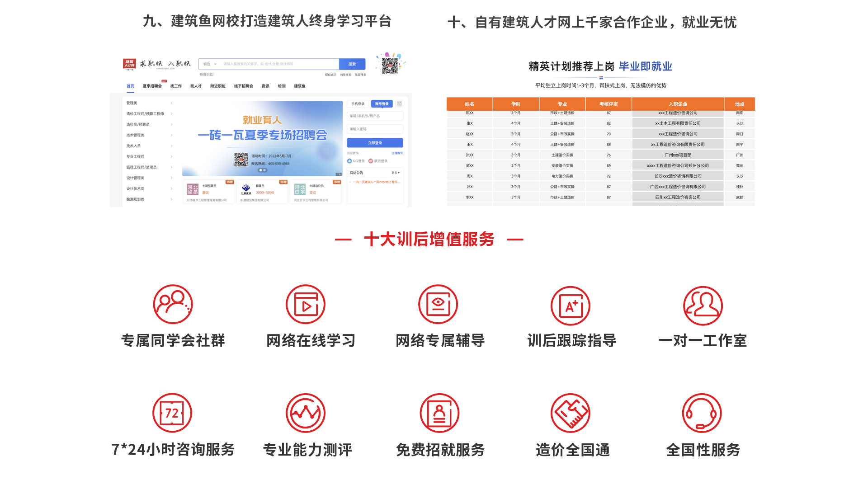Select the 训后跟踪指导 A+ icon

coord(571,304)
